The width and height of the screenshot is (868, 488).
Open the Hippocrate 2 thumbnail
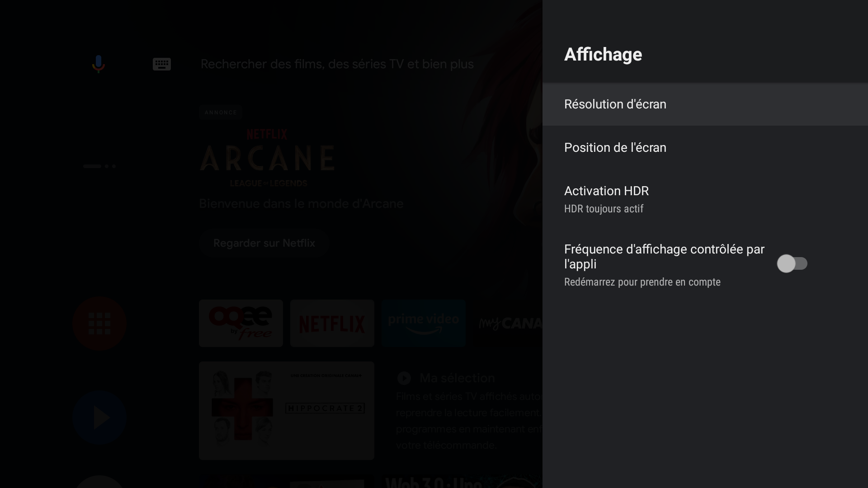point(287,411)
